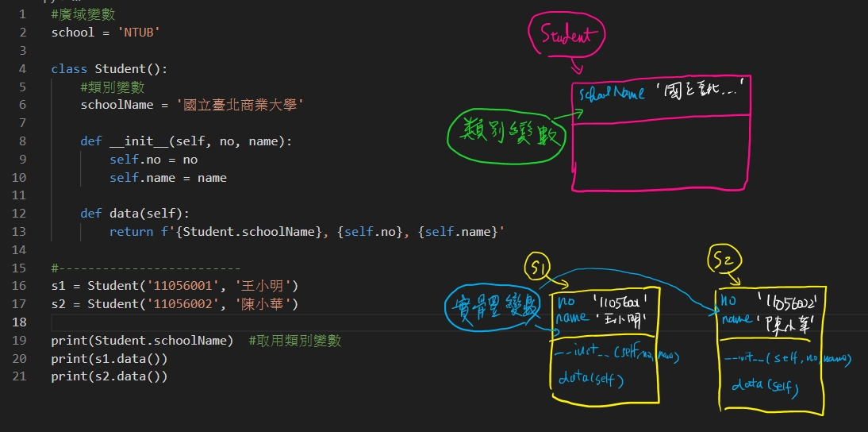Screen dimensions: 868x432
Task: Click the print(s2.data()) statement
Action: click(x=109, y=376)
